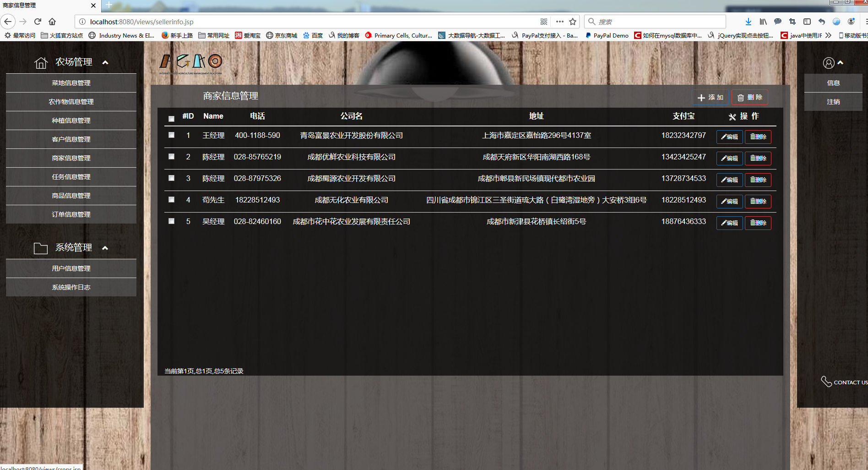Open 种植信息管理 in the sidebar
Image resolution: width=868 pixels, height=470 pixels.
[71, 120]
